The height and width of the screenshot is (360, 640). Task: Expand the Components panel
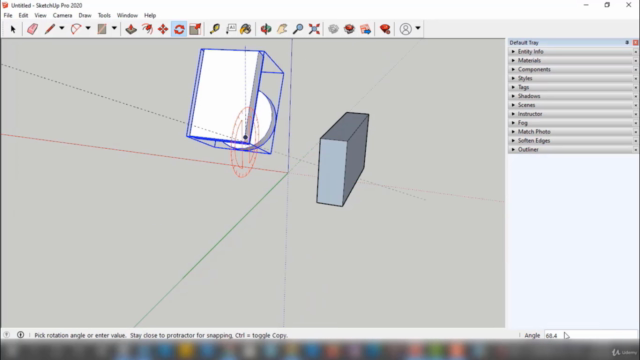click(x=573, y=69)
